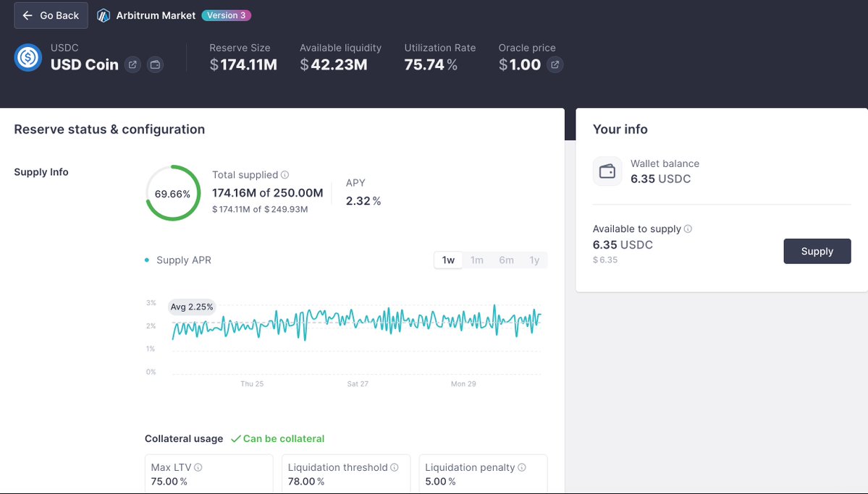Click the Available liquidity value $42.23M
The image size is (868, 494).
[x=333, y=64]
